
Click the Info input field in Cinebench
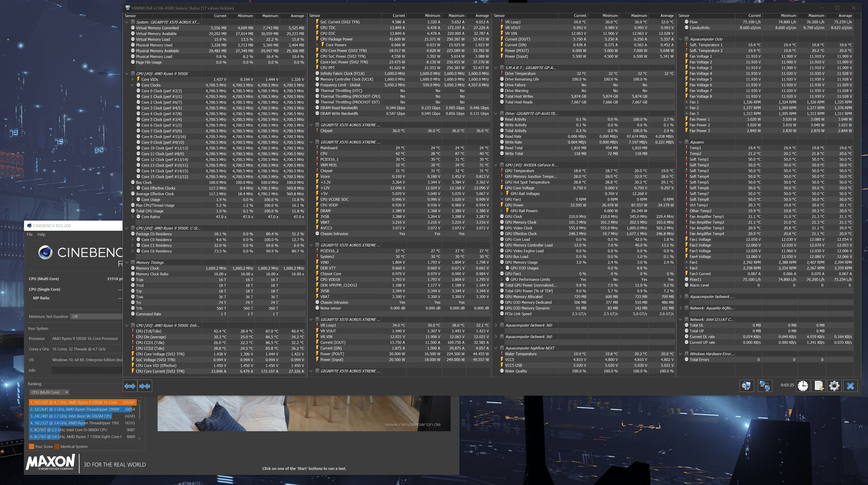tap(87, 371)
